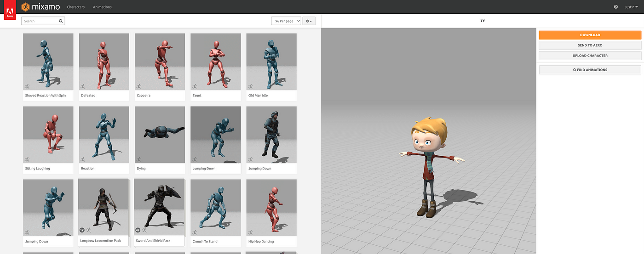This screenshot has width=644, height=254.
Task: Click the 12 count badge on Longbow pack
Action: (x=82, y=230)
